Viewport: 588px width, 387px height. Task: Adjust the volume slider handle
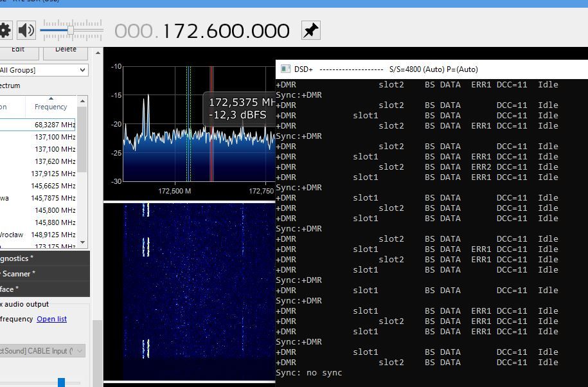point(71,30)
